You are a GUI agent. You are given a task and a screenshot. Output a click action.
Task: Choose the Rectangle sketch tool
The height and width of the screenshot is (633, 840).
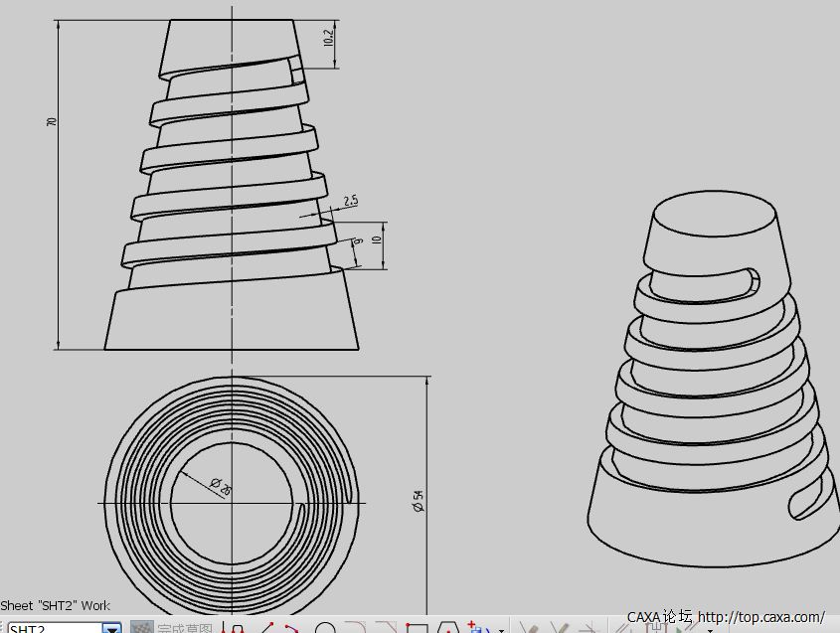coord(418,629)
